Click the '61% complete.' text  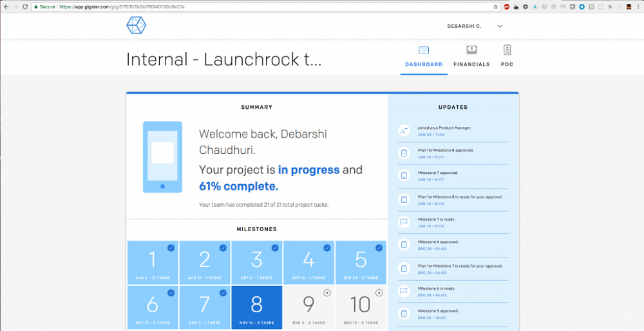coord(239,187)
